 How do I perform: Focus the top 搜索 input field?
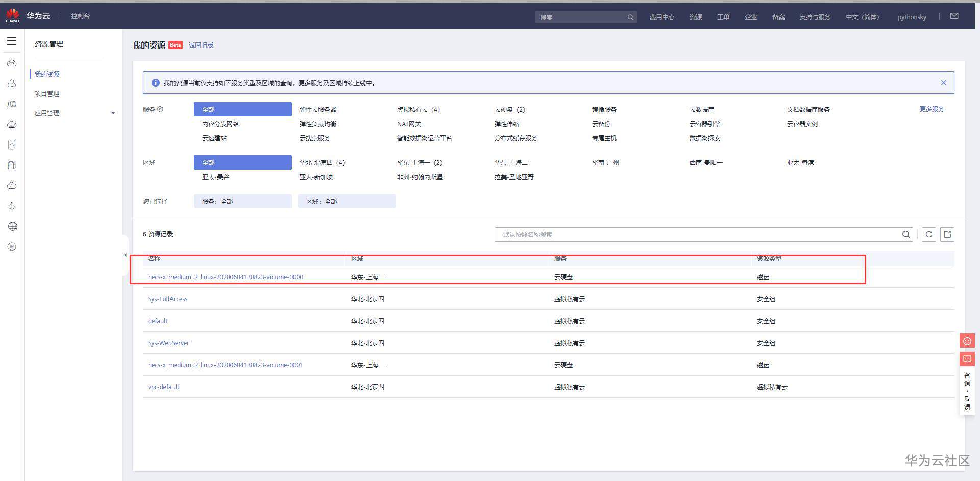(585, 17)
